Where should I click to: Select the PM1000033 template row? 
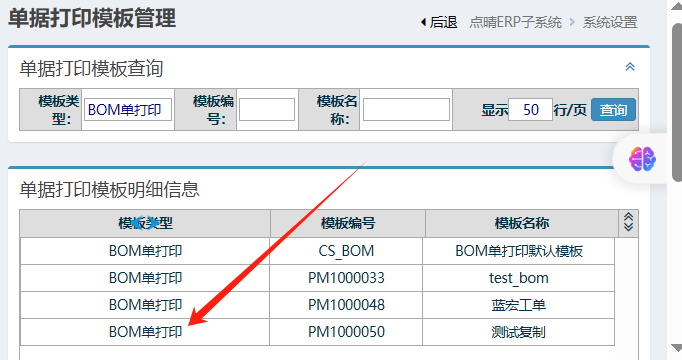point(317,278)
